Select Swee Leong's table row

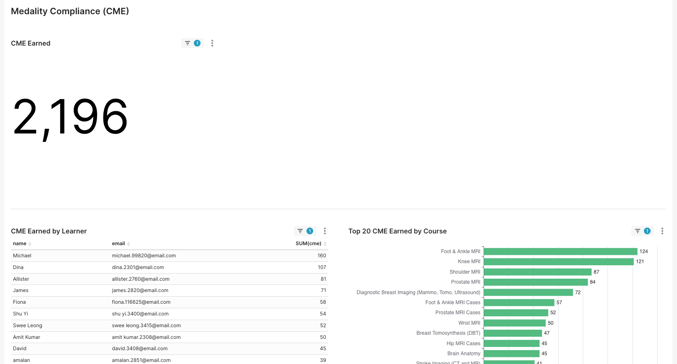point(169,326)
